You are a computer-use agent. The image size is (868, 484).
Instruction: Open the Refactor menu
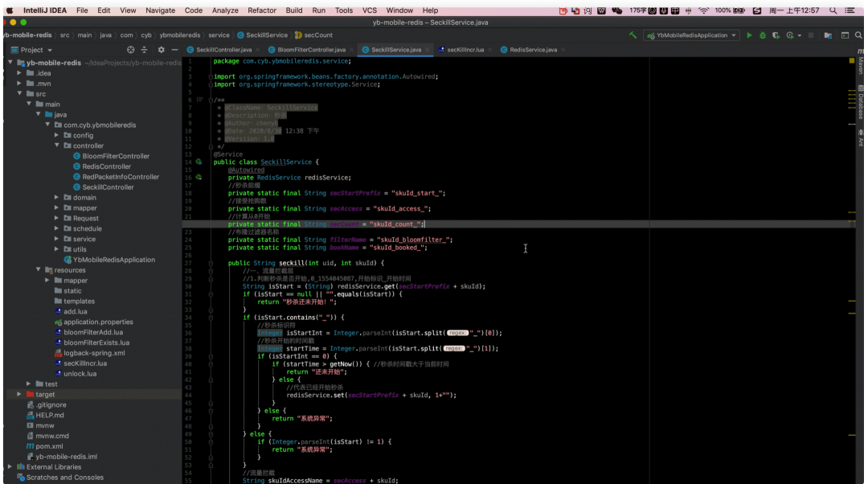point(261,10)
